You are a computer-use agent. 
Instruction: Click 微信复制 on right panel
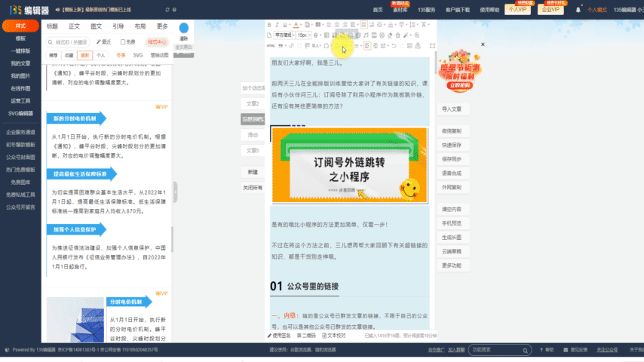pos(452,131)
